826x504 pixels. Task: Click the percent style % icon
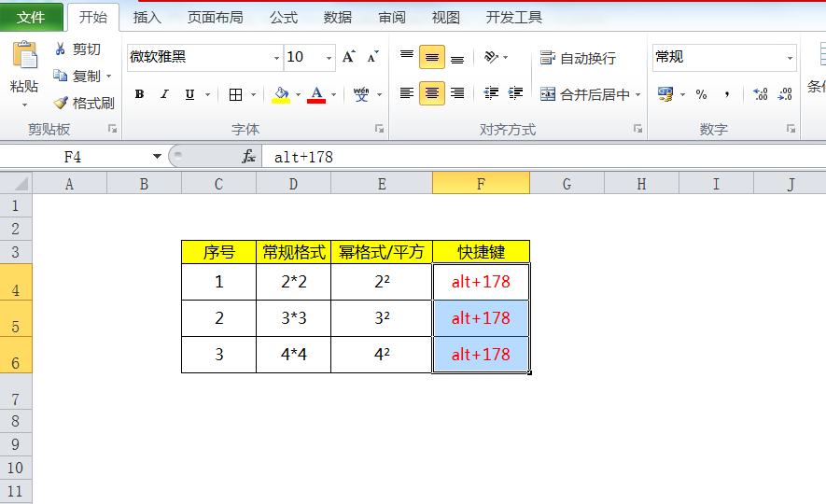click(x=701, y=94)
